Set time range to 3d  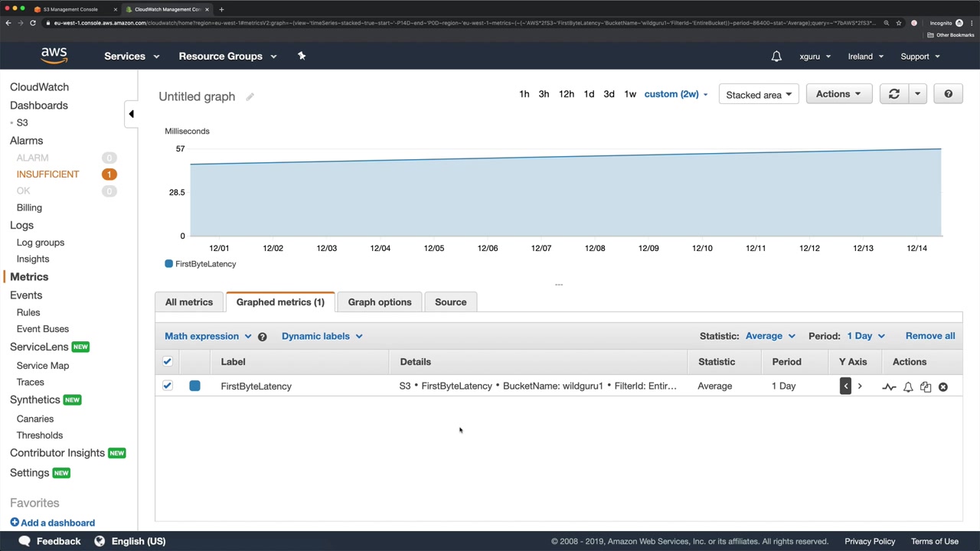point(609,94)
